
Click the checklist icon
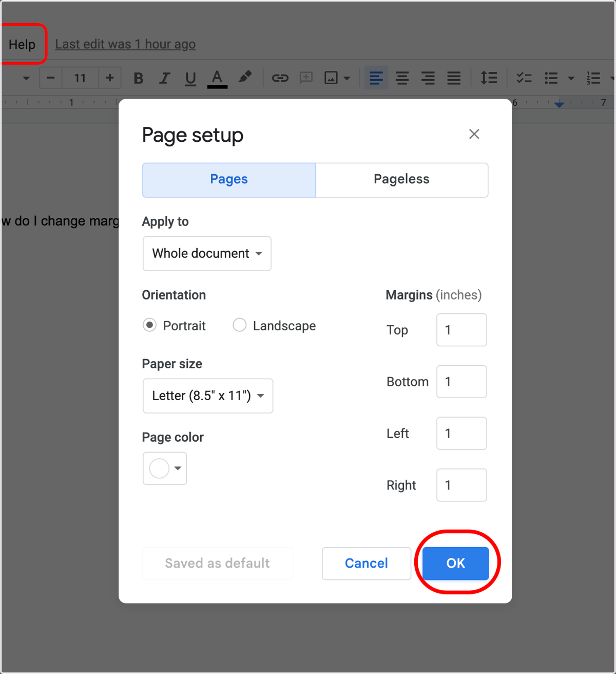(524, 78)
